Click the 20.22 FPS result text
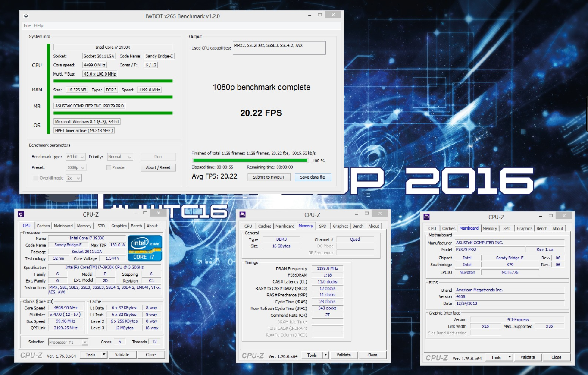The width and height of the screenshot is (588, 375). click(x=261, y=113)
